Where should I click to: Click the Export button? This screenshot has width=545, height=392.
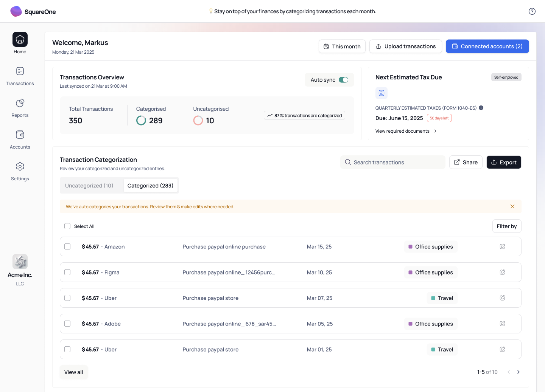(x=504, y=162)
